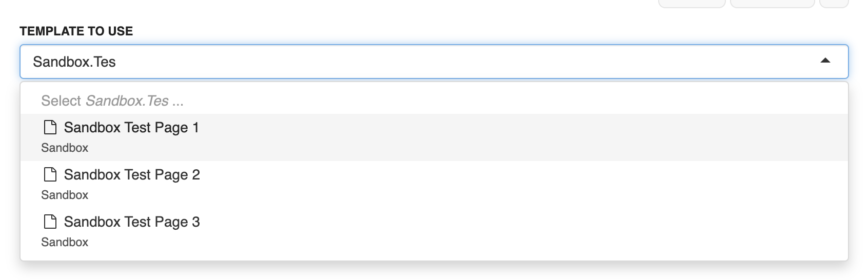868x280 pixels.
Task: Click the smallest cut-off button above the caret
Action: (x=834, y=4)
